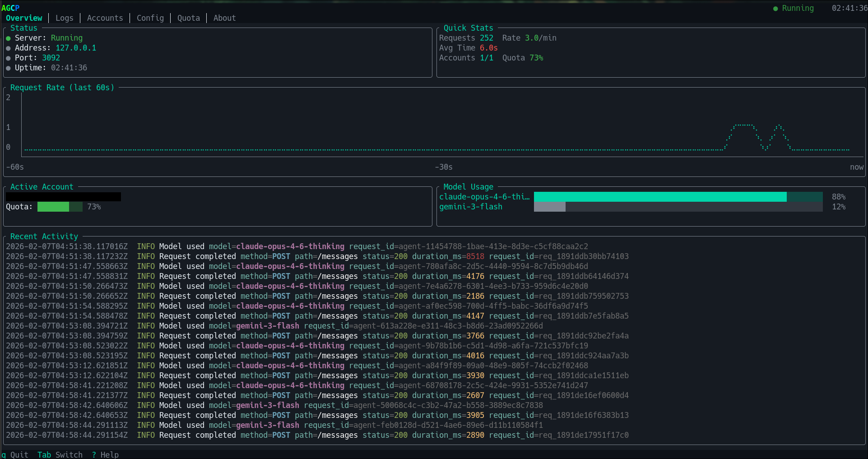Click the 88% model usage value

[839, 197]
